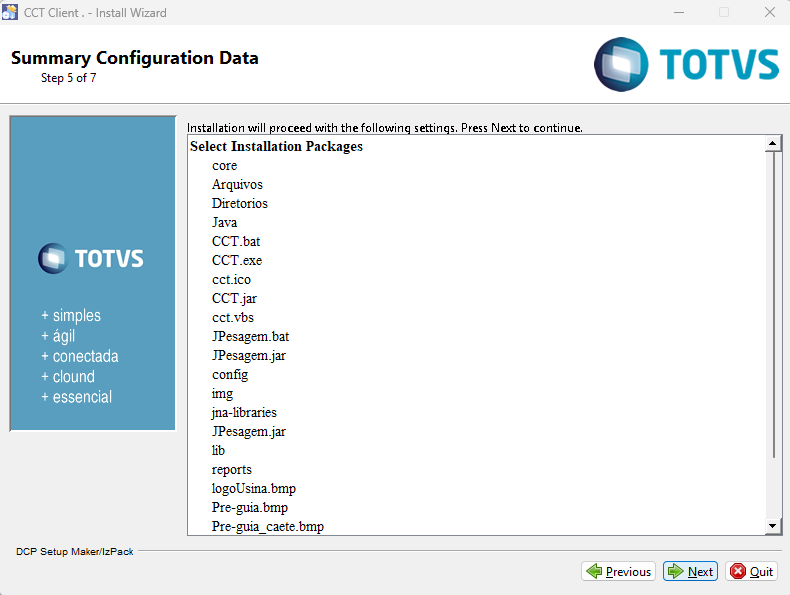Click the 'Arquivos' package entry
The width and height of the screenshot is (790, 595).
click(237, 184)
